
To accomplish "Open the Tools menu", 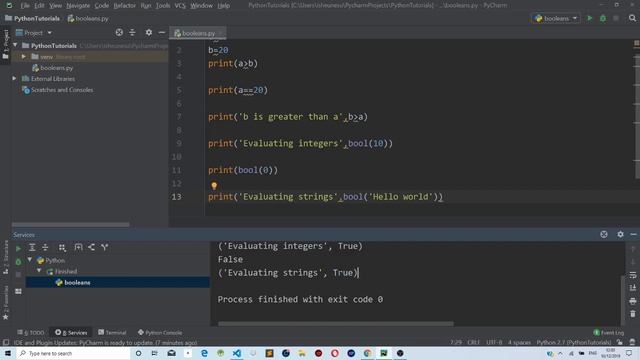I will click(163, 6).
